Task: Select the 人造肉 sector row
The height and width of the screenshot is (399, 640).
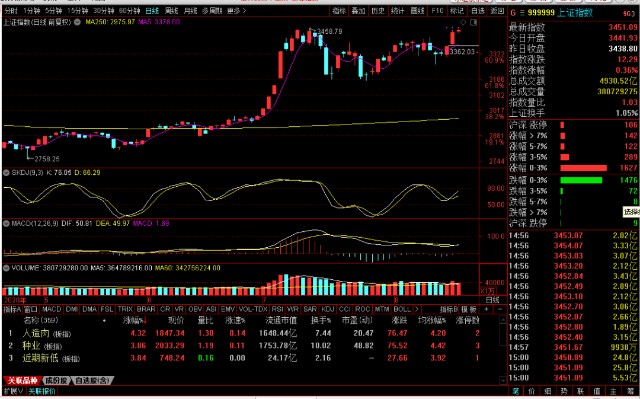Action: pyautogui.click(x=251, y=333)
